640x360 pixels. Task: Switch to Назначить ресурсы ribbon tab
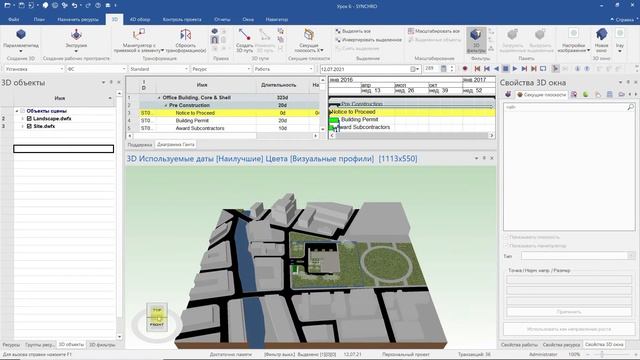click(x=78, y=19)
